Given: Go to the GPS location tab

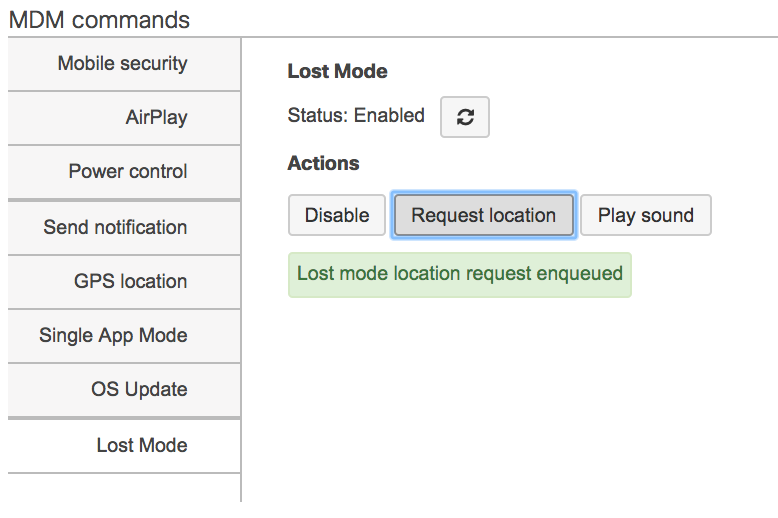Looking at the screenshot, I should pyautogui.click(x=124, y=282).
